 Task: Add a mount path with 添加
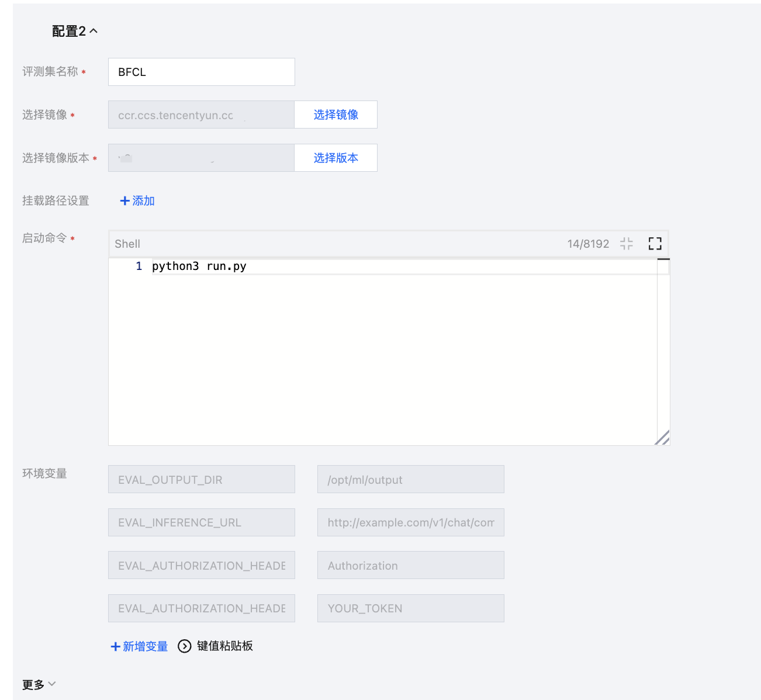[137, 201]
